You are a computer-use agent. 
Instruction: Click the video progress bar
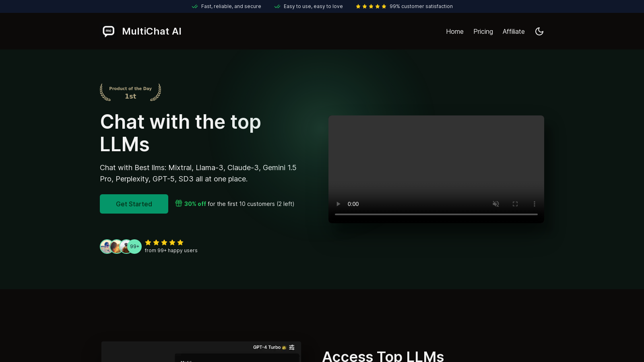pyautogui.click(x=436, y=214)
